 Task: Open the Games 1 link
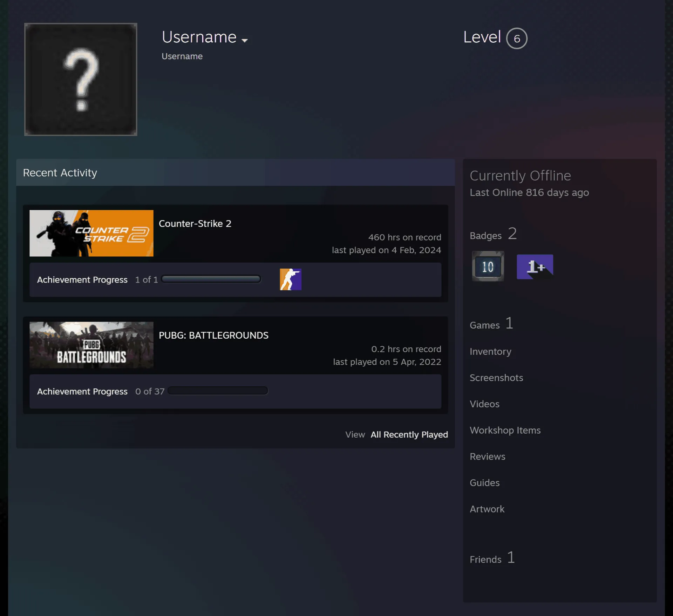pos(491,324)
